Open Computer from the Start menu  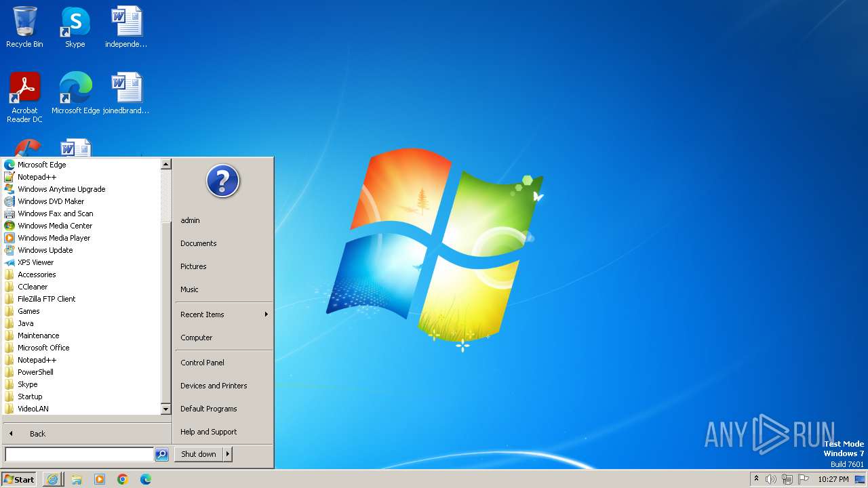click(x=224, y=338)
